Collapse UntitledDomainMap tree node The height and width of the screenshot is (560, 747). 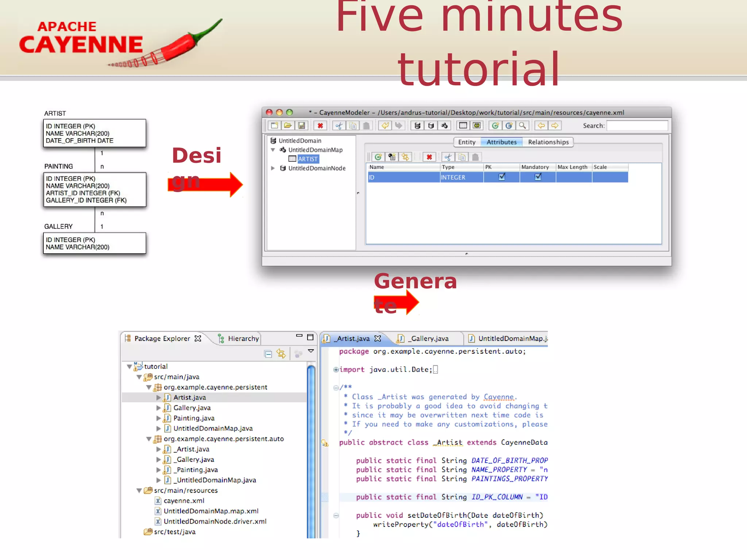pyautogui.click(x=273, y=150)
